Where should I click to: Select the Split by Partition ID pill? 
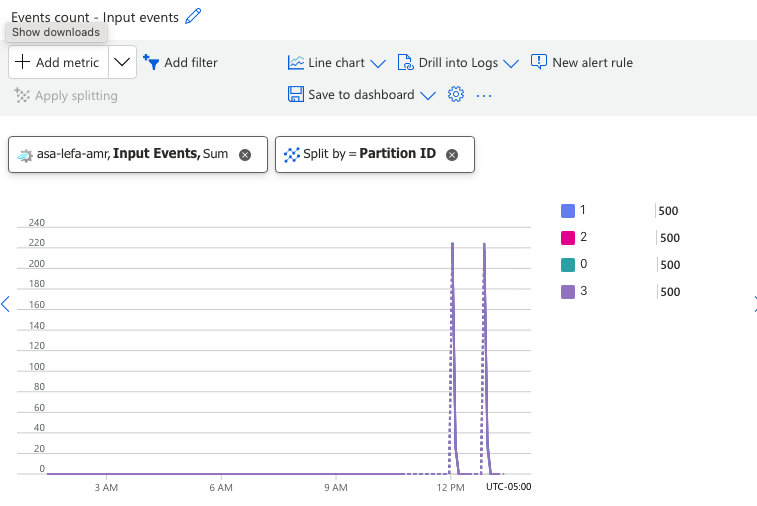(375, 154)
